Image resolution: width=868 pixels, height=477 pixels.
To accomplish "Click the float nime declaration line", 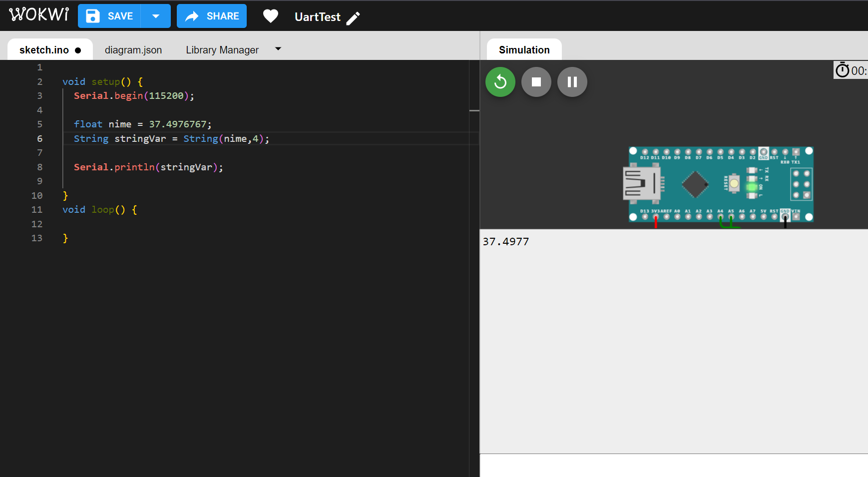I will [143, 124].
